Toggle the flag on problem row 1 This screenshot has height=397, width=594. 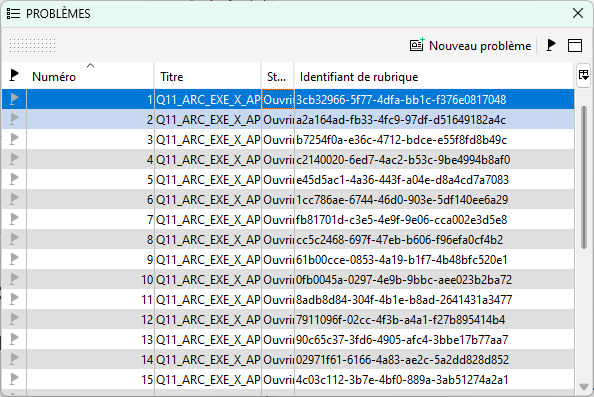pyautogui.click(x=14, y=99)
